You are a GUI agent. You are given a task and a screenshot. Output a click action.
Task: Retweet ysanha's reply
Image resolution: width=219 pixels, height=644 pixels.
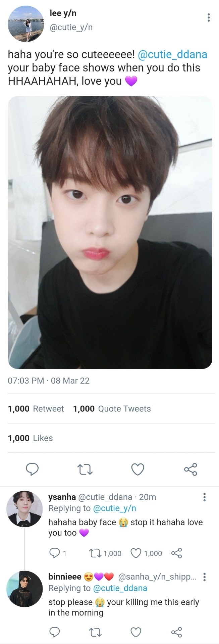tap(94, 553)
